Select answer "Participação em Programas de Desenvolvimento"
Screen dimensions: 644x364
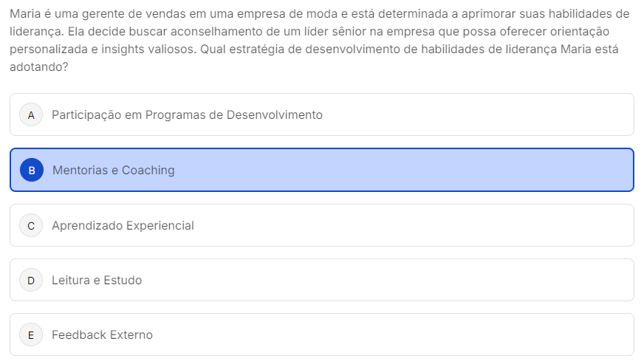point(187,115)
